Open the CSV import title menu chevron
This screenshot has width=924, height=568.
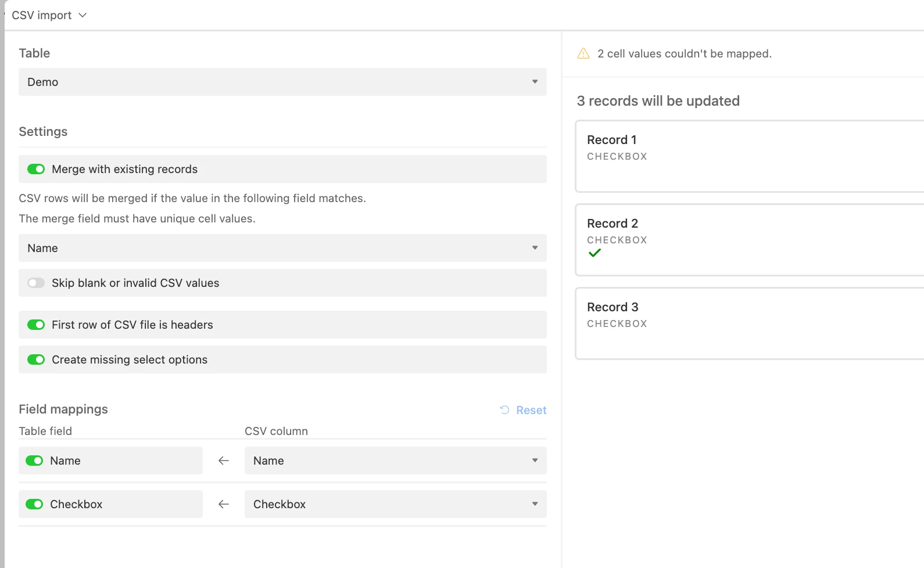click(83, 15)
